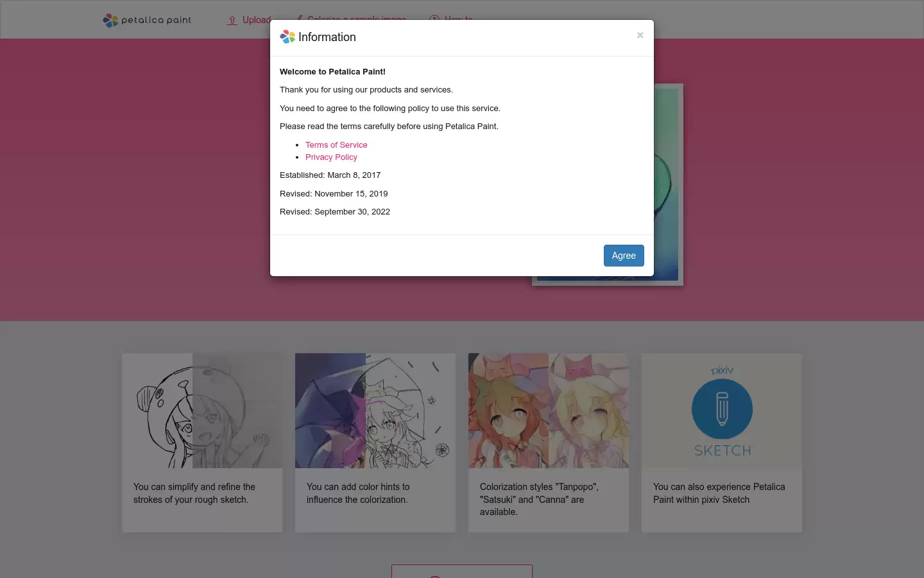Select the colorization styles thumbnail

(549, 410)
